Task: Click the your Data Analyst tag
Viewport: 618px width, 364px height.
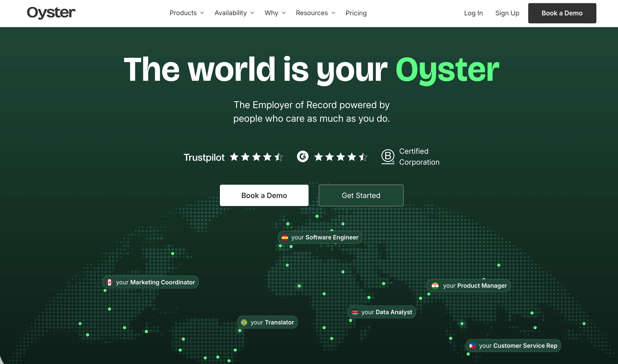Action: [382, 312]
